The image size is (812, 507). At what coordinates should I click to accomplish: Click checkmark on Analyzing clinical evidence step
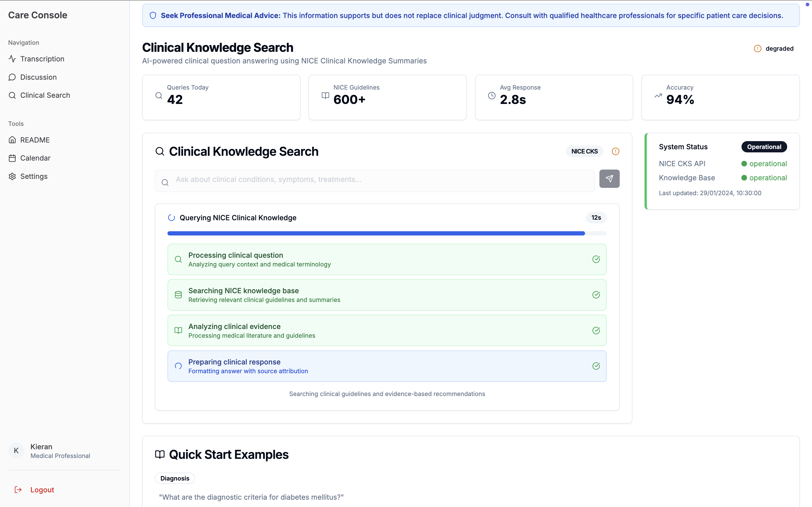[596, 330]
